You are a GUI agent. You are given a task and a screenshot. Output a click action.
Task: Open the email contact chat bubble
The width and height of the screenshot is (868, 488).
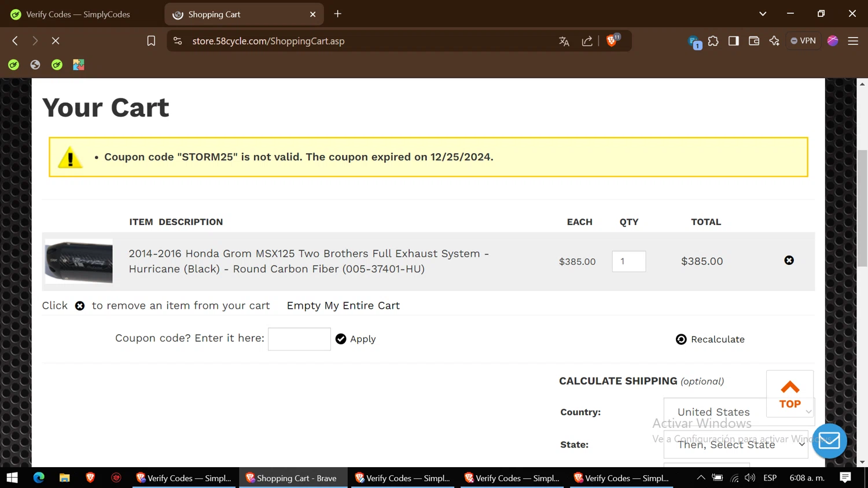[x=829, y=441]
